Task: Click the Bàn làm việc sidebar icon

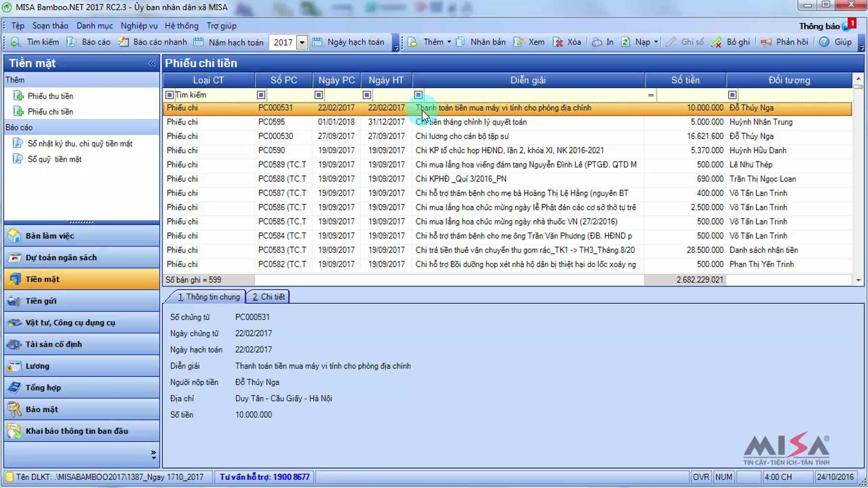Action: (x=14, y=236)
